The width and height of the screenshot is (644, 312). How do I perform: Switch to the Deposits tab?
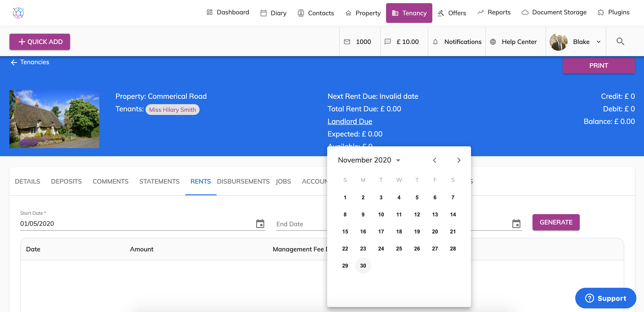[x=66, y=181]
